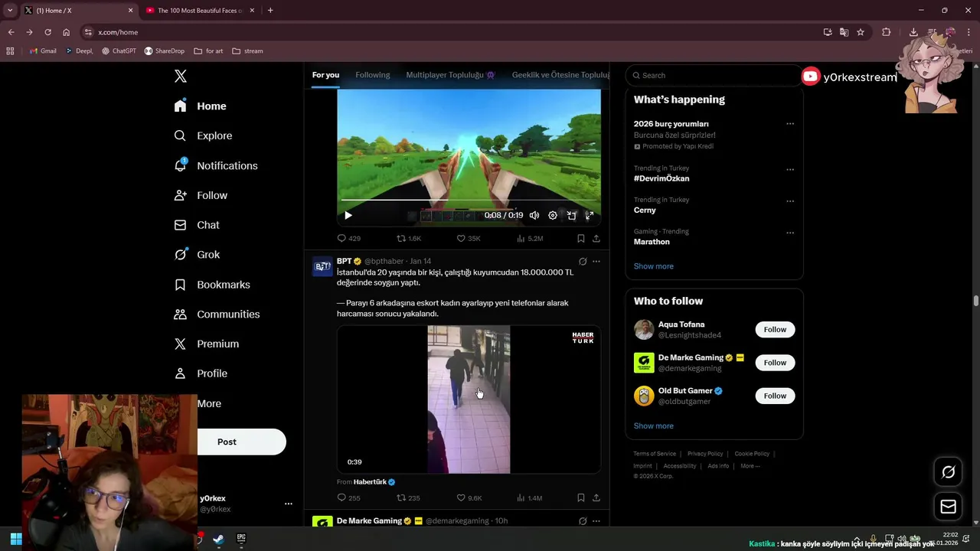Open Notifications in sidebar
980x551 pixels.
216,165
